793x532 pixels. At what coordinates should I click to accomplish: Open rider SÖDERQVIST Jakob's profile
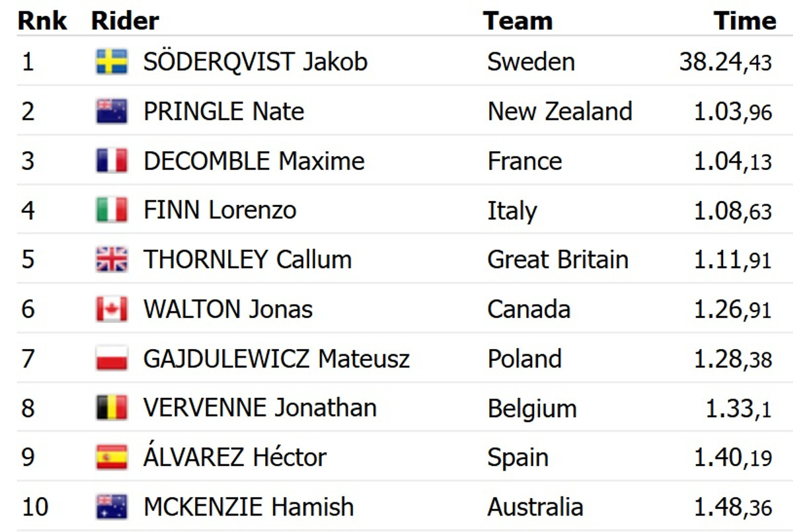coord(255,61)
